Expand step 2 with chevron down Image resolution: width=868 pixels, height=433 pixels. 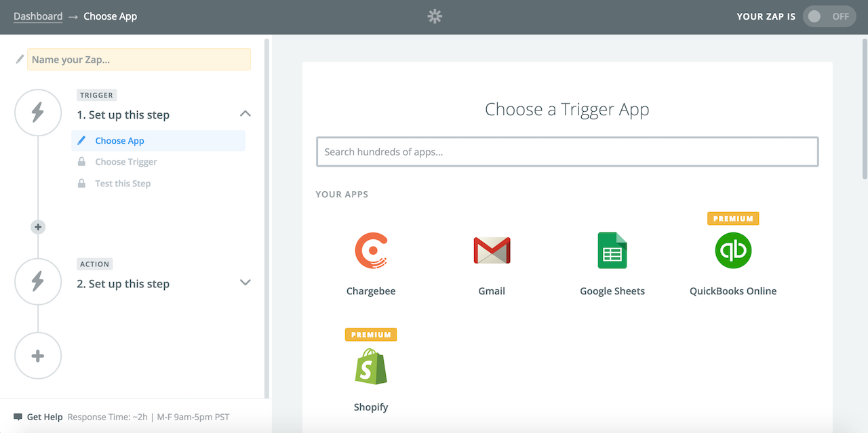[245, 283]
